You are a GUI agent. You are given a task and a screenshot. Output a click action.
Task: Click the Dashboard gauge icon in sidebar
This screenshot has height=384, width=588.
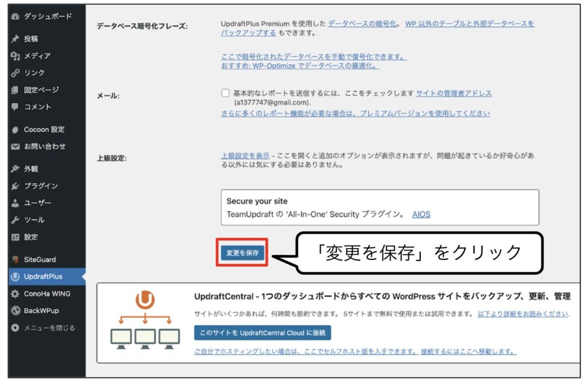[15, 16]
